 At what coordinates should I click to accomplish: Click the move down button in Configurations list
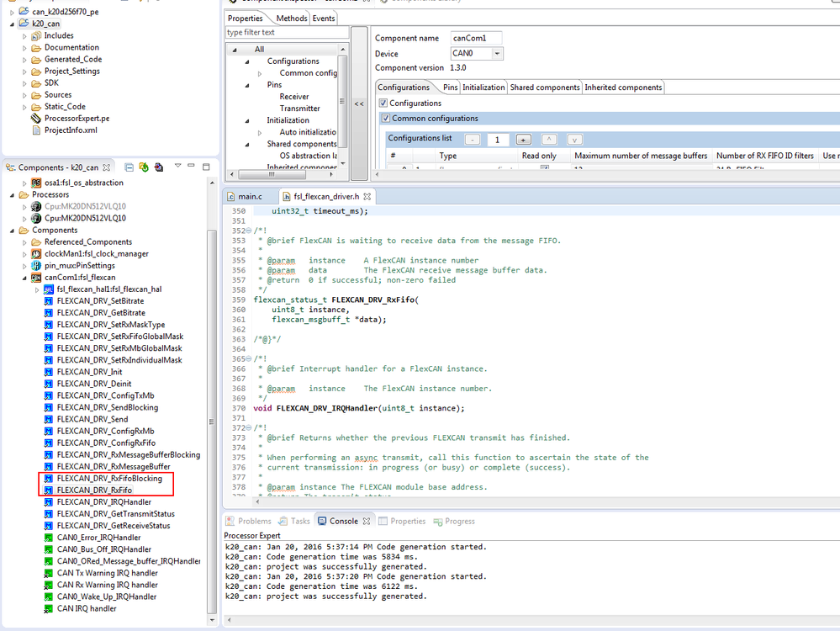575,140
